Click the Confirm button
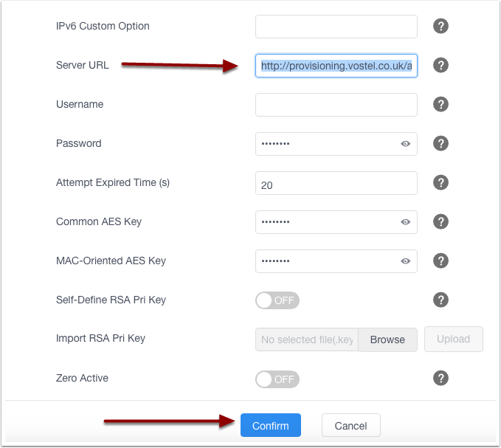This screenshot has width=501, height=448. click(x=271, y=426)
